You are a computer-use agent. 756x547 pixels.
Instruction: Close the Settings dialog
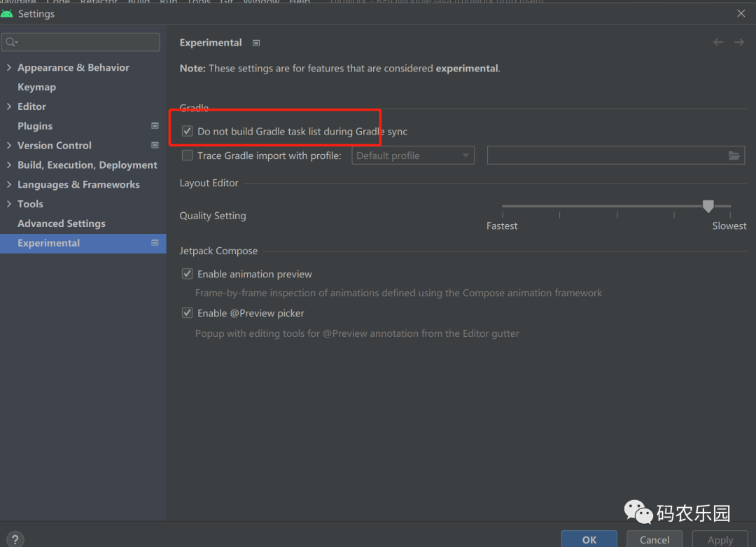[741, 13]
